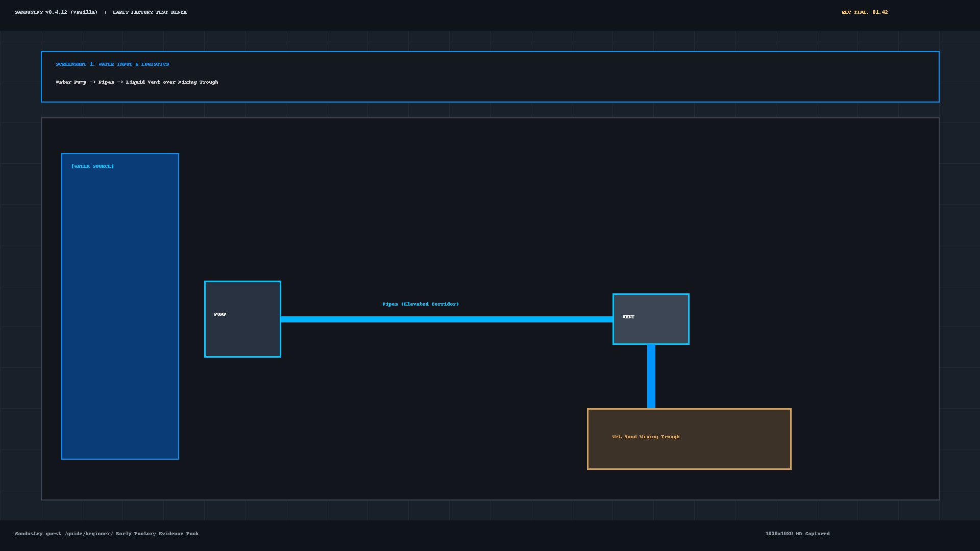Click the 'REC TIME: 01:42' indicator
Viewport: 980px width, 551px height.
tap(865, 12)
